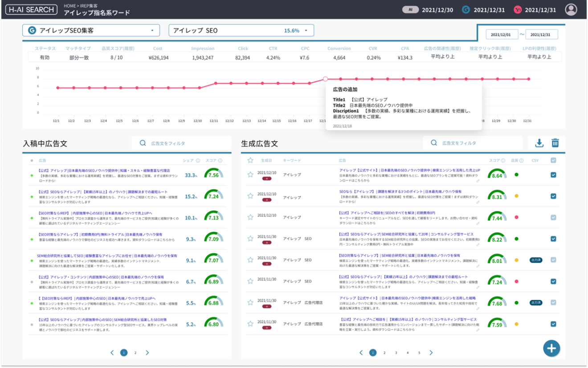Toggle the select-all checkbox in CSV header

click(x=553, y=161)
